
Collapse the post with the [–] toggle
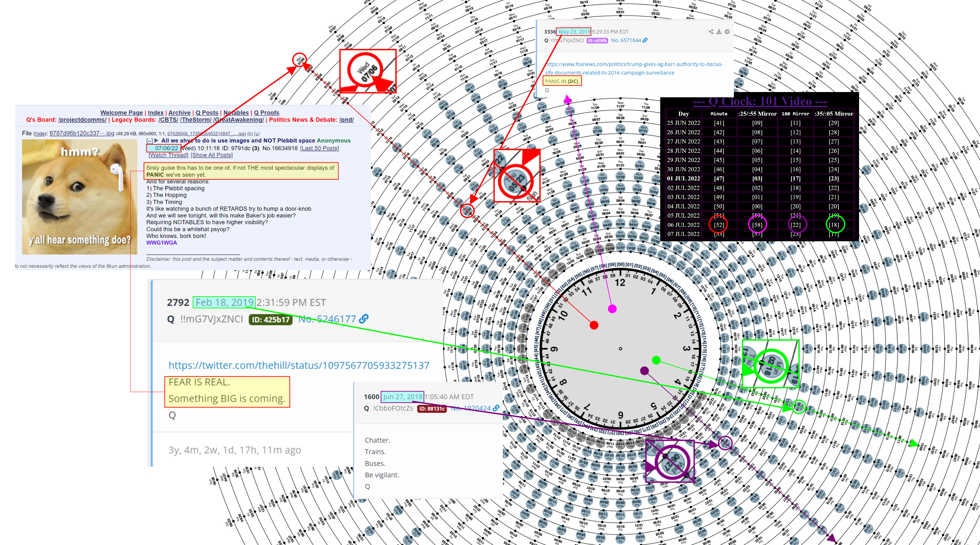pos(150,141)
